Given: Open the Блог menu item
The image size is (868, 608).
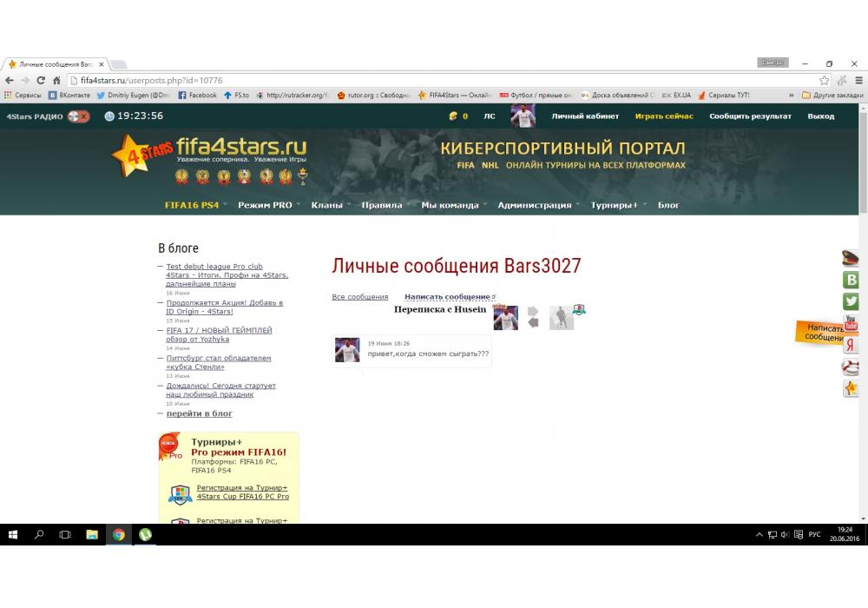Looking at the screenshot, I should (x=668, y=205).
